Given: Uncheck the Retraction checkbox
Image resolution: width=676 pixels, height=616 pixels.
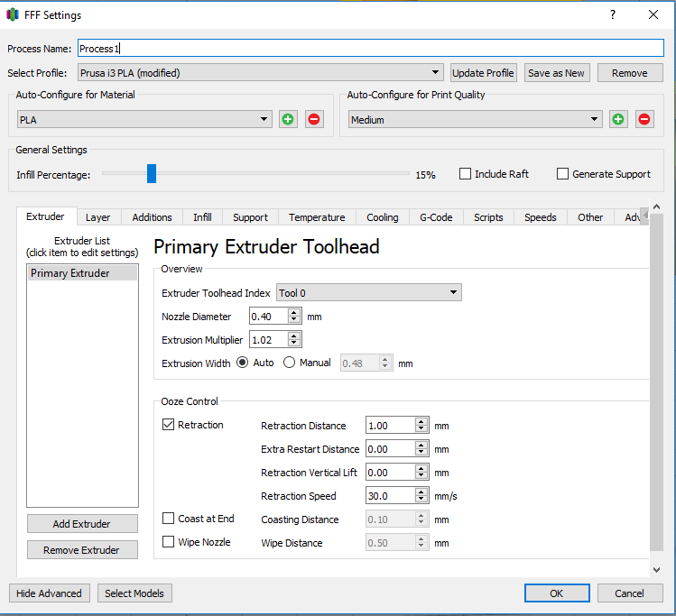Looking at the screenshot, I should 168,425.
